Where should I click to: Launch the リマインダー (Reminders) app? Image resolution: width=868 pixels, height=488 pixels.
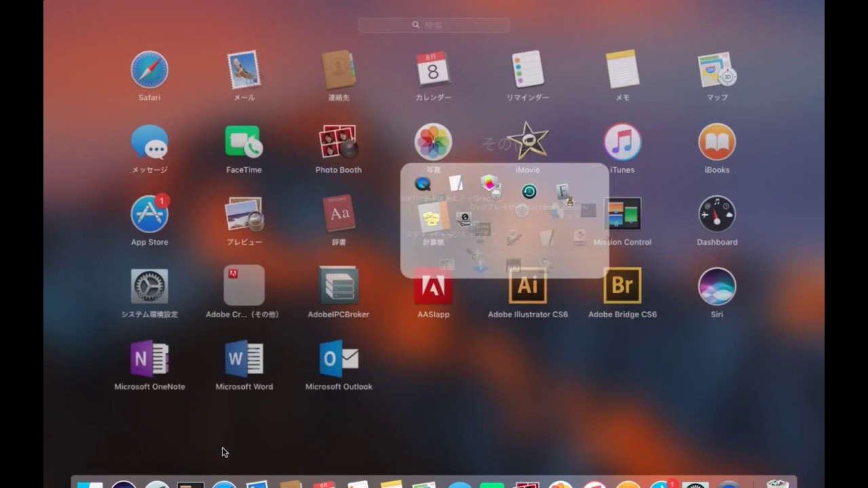coord(528,70)
